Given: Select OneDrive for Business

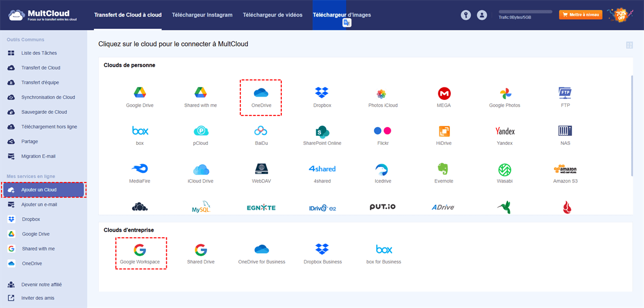Looking at the screenshot, I should coord(261,253).
